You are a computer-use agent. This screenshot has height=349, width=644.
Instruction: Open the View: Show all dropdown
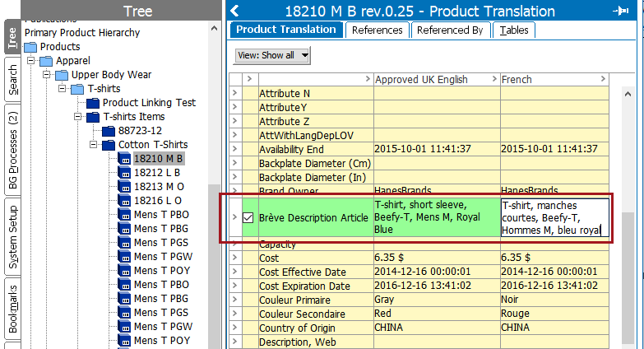tap(272, 55)
